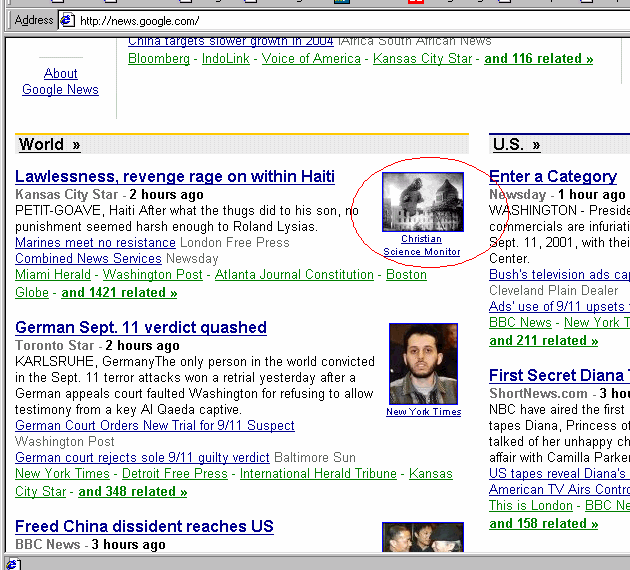Open New York Times photo caption link

[423, 412]
